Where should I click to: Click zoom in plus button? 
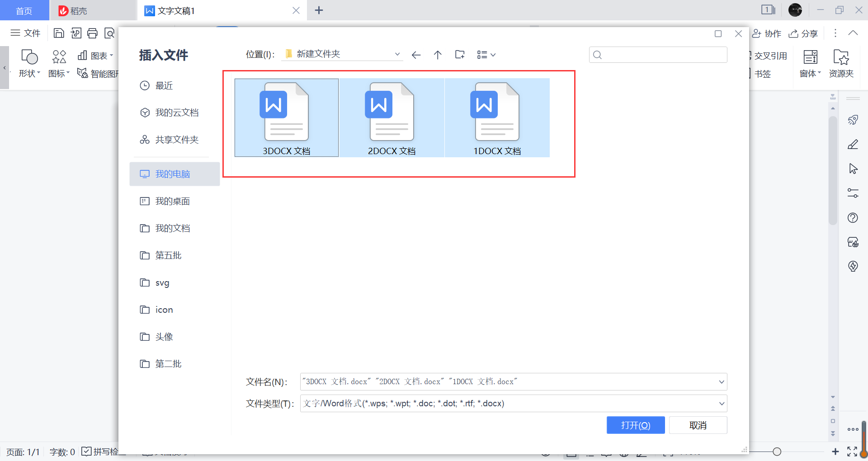tap(835, 452)
